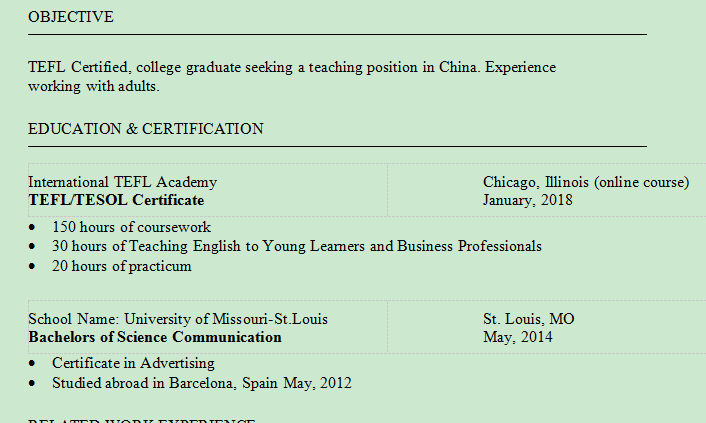Click on 'International TEFL Academy' text
The height and width of the screenshot is (423, 706).
(122, 182)
